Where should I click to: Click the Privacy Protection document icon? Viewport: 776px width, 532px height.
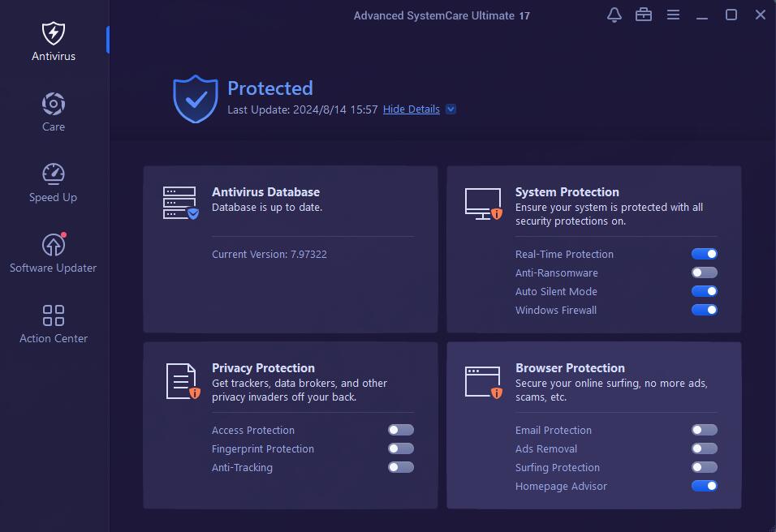183,381
